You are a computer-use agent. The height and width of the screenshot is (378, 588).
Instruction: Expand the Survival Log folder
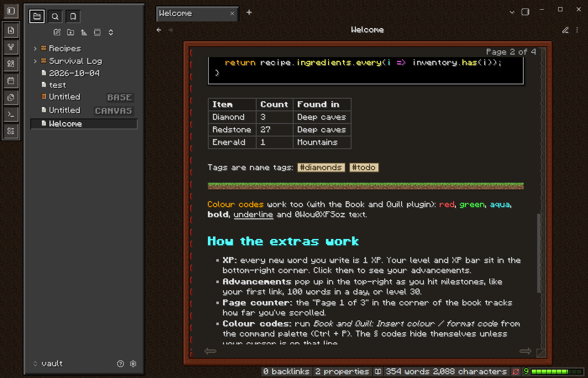coord(84,61)
